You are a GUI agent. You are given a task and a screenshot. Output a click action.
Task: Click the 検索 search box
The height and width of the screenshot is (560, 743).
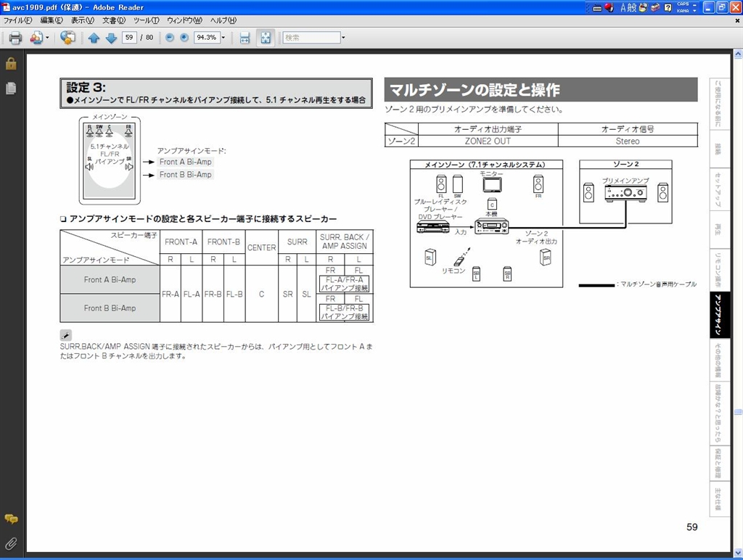311,38
